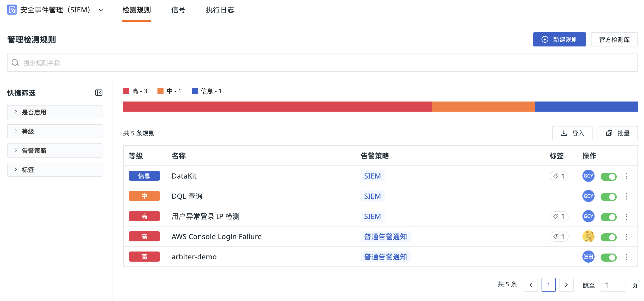This screenshot has height=301, width=644.
Task: Click the 信息 level badge for DataKit
Action: coord(144,176)
